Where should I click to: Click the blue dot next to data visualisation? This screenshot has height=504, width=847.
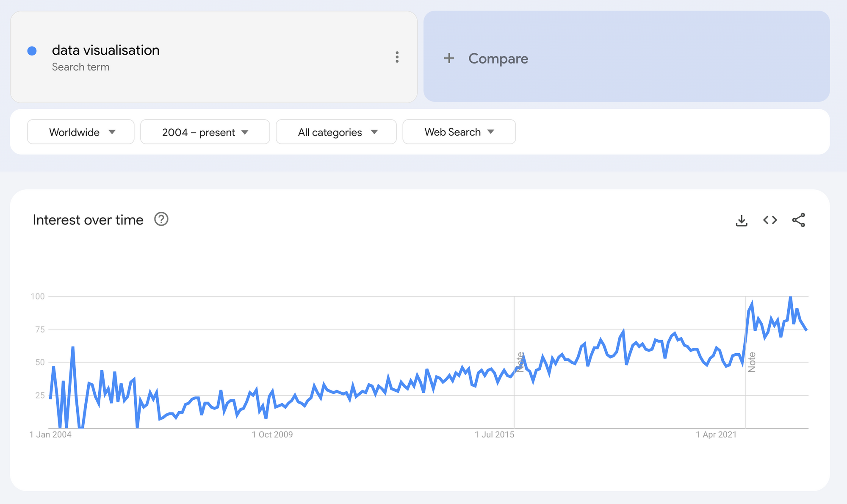tap(32, 51)
